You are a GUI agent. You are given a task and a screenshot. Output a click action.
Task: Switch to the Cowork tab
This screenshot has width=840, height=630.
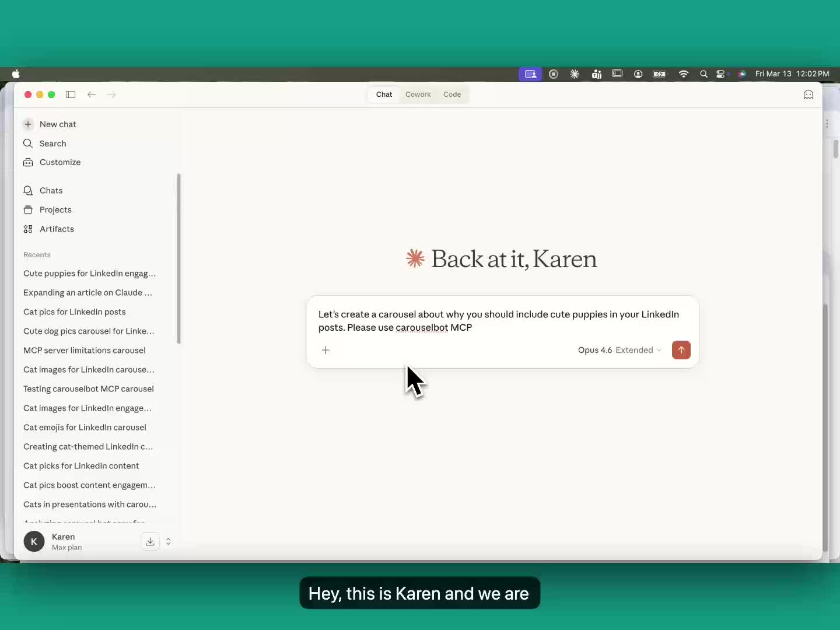pyautogui.click(x=418, y=94)
